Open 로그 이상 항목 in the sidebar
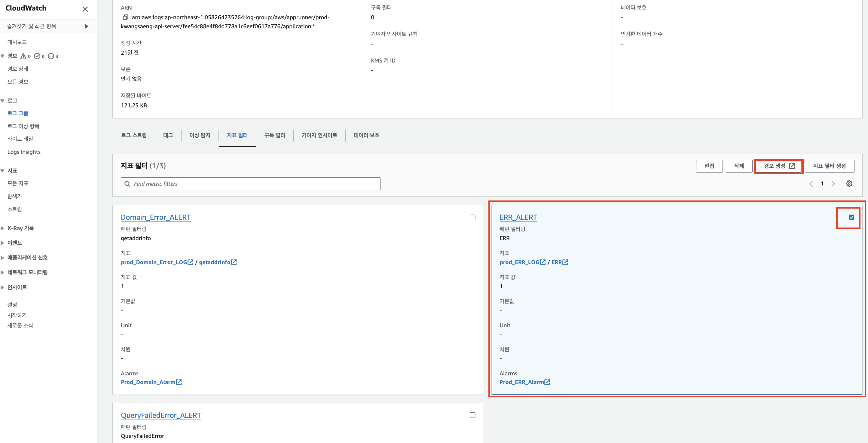The width and height of the screenshot is (868, 443). click(23, 126)
